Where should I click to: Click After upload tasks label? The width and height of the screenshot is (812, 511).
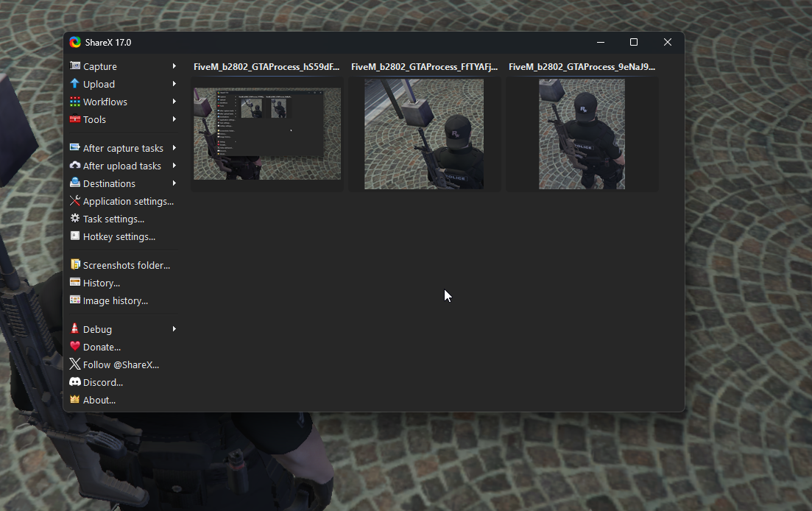point(122,166)
